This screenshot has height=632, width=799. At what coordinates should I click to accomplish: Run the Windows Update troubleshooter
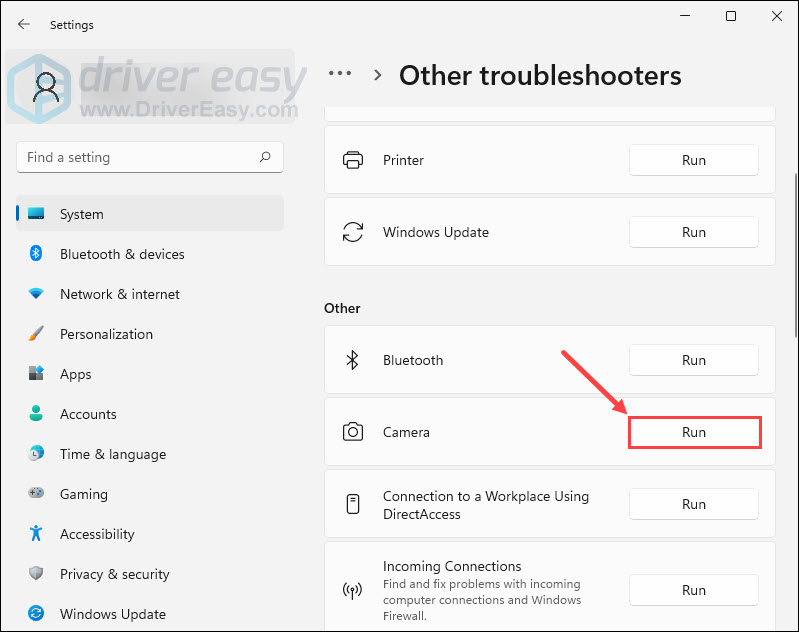[x=694, y=232]
